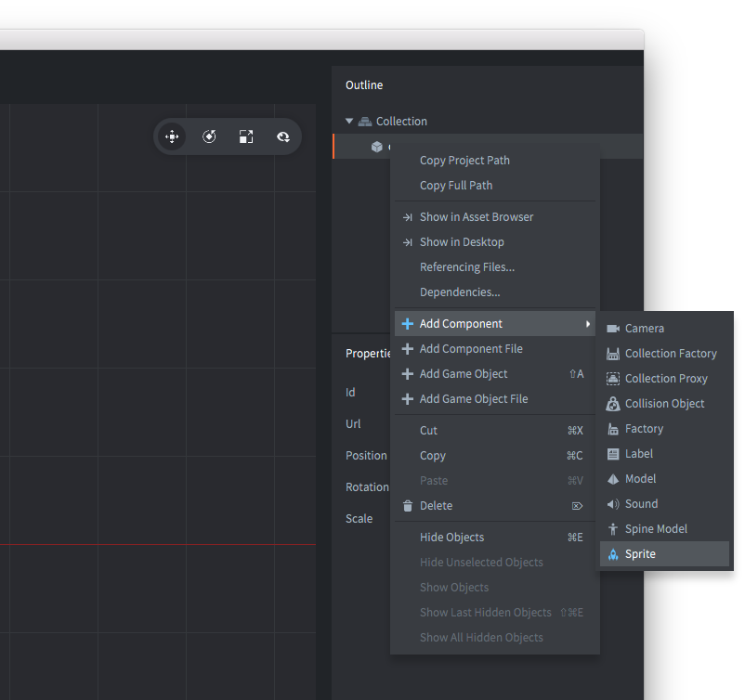Select the Rotate tool in toolbar

point(209,136)
